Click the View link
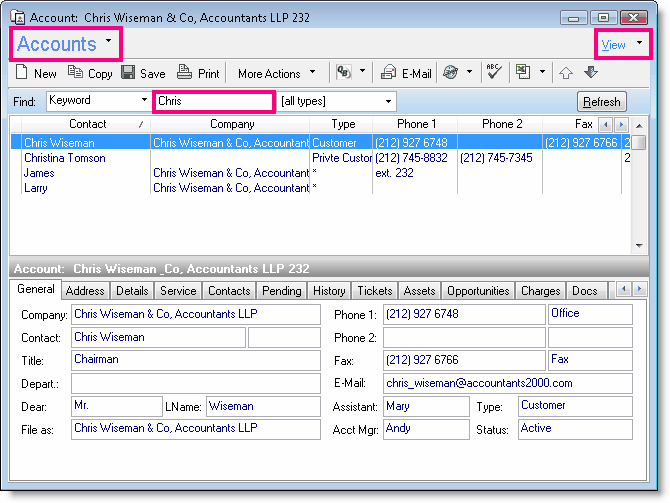Viewport: 670px width, 503px height. [613, 45]
